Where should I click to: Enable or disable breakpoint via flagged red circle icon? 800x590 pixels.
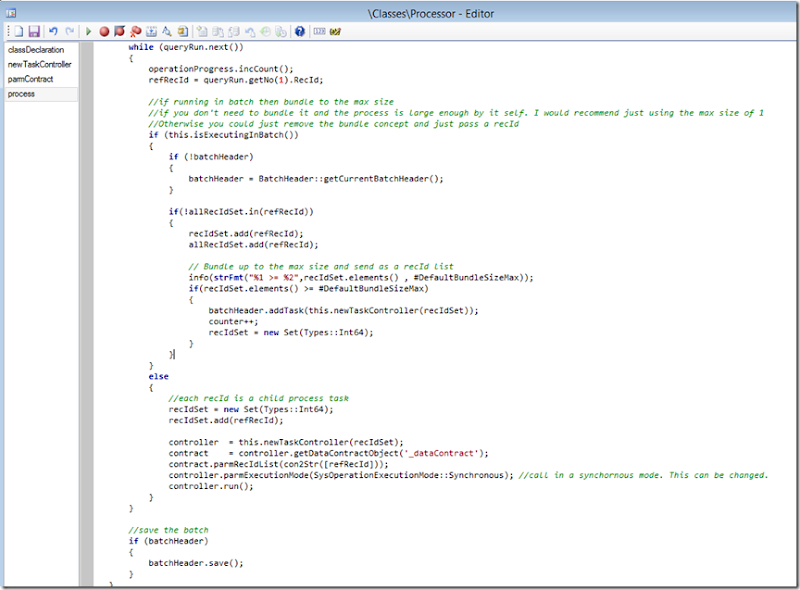pyautogui.click(x=120, y=32)
